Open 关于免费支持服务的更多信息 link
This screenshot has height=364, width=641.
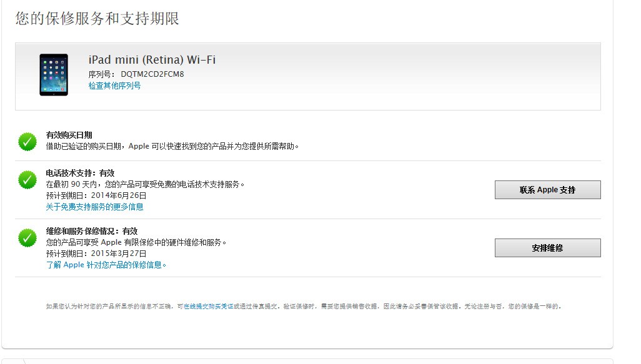coord(94,207)
